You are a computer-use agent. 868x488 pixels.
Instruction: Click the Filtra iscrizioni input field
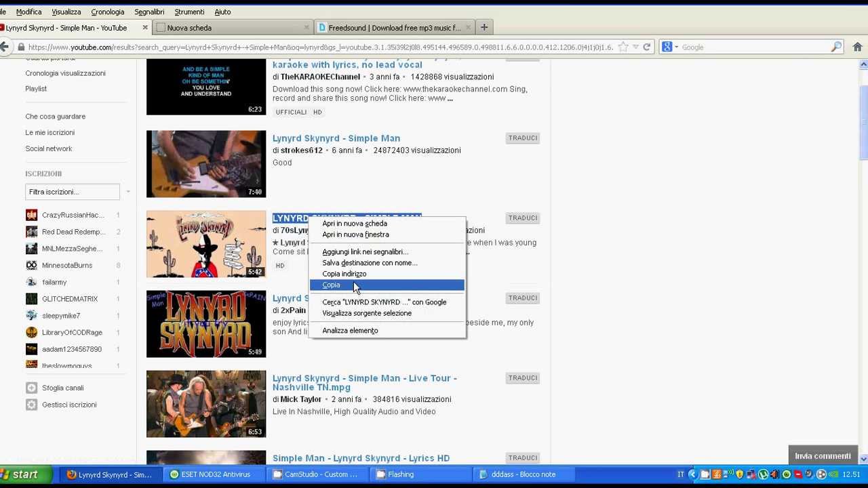73,192
